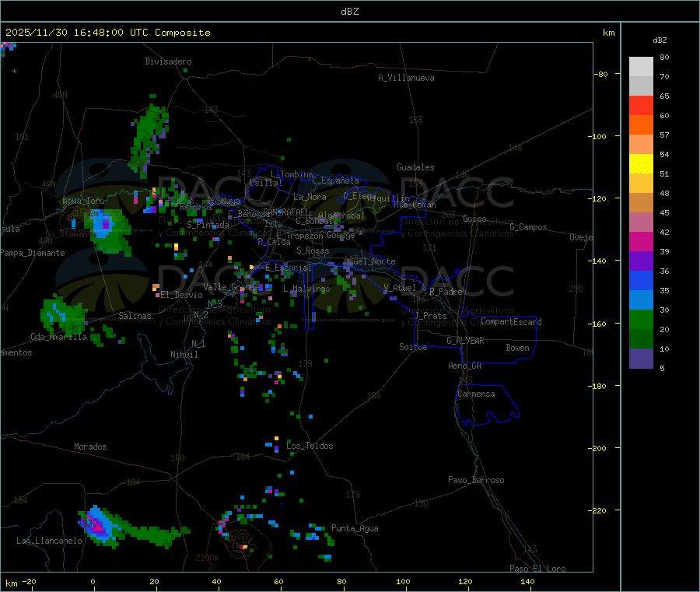Select the red 60 dBZ legend color
Image resolution: width=700 pixels, height=592 pixels.
click(641, 105)
